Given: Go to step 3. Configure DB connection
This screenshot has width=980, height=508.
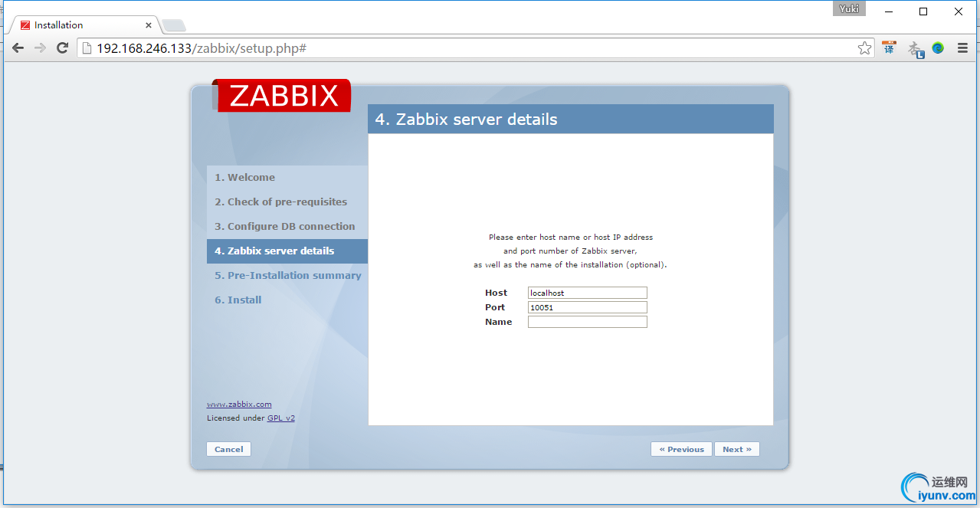Looking at the screenshot, I should pyautogui.click(x=284, y=226).
